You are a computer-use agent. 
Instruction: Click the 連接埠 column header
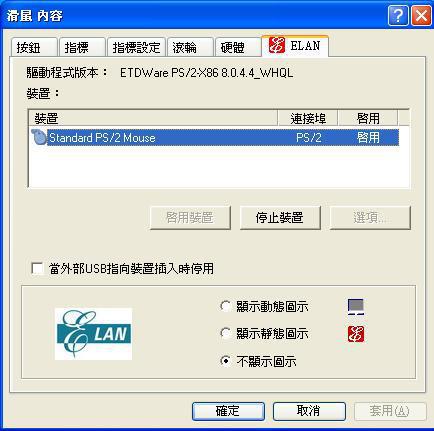click(x=308, y=118)
